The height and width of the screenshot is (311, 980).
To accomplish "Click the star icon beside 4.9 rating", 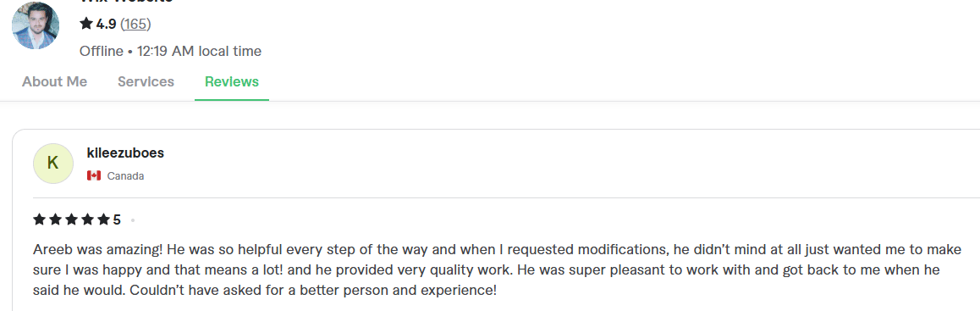I will [x=86, y=24].
